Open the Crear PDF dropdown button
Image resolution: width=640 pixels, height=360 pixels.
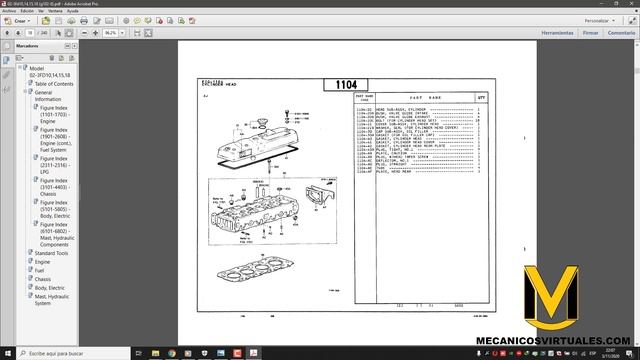pyautogui.click(x=17, y=21)
